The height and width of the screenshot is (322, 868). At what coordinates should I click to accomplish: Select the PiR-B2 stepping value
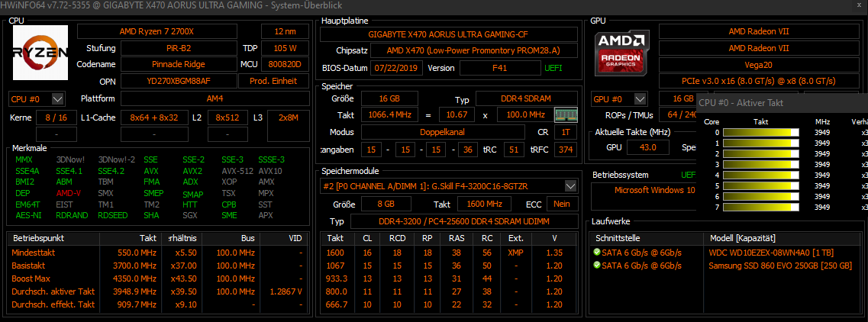click(179, 48)
